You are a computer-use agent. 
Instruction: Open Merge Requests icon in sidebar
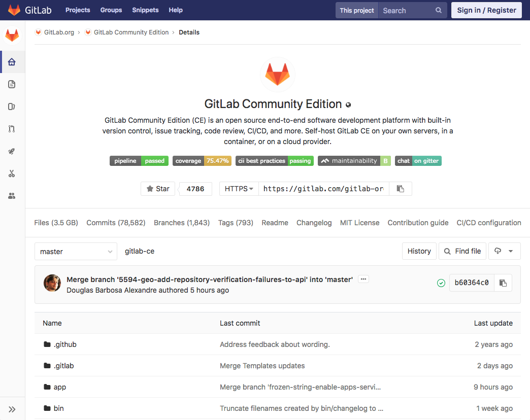pyautogui.click(x=12, y=129)
